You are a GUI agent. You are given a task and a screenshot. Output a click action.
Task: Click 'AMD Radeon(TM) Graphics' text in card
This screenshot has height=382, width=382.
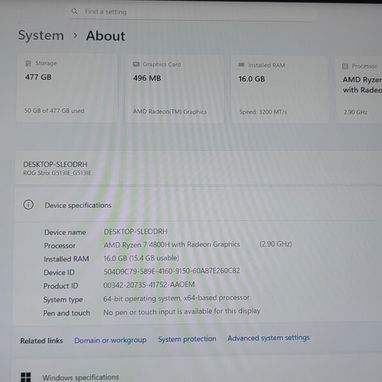click(x=170, y=112)
